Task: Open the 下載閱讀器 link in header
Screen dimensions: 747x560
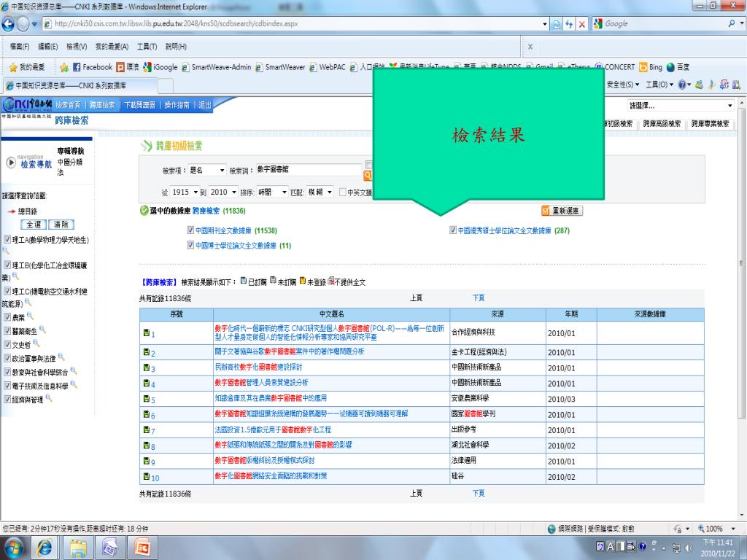Action: tap(139, 105)
